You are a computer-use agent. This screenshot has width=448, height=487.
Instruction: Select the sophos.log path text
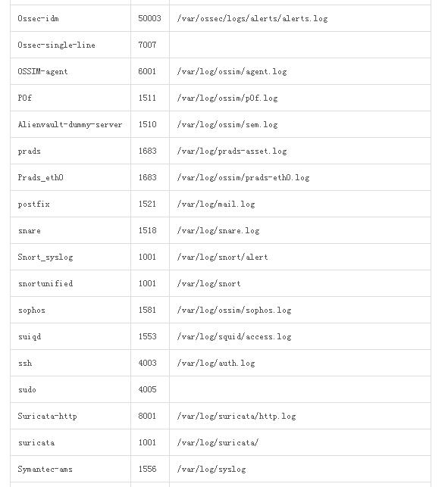(233, 311)
